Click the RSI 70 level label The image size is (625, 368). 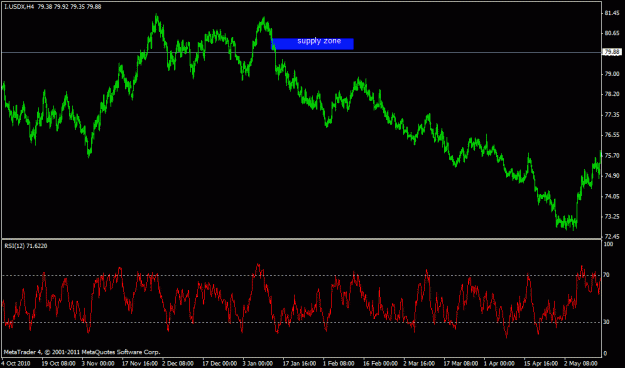coord(607,275)
